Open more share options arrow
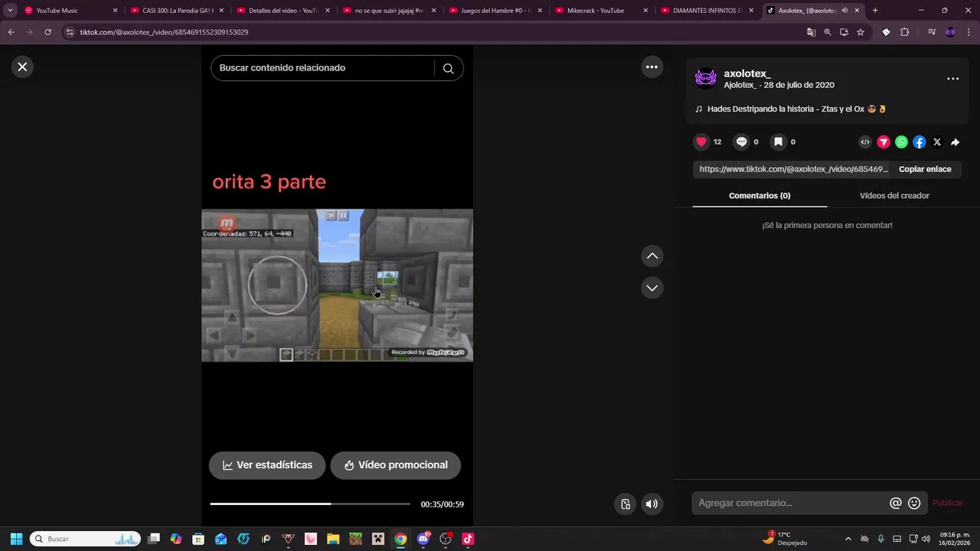The width and height of the screenshot is (980, 551). pyautogui.click(x=955, y=142)
